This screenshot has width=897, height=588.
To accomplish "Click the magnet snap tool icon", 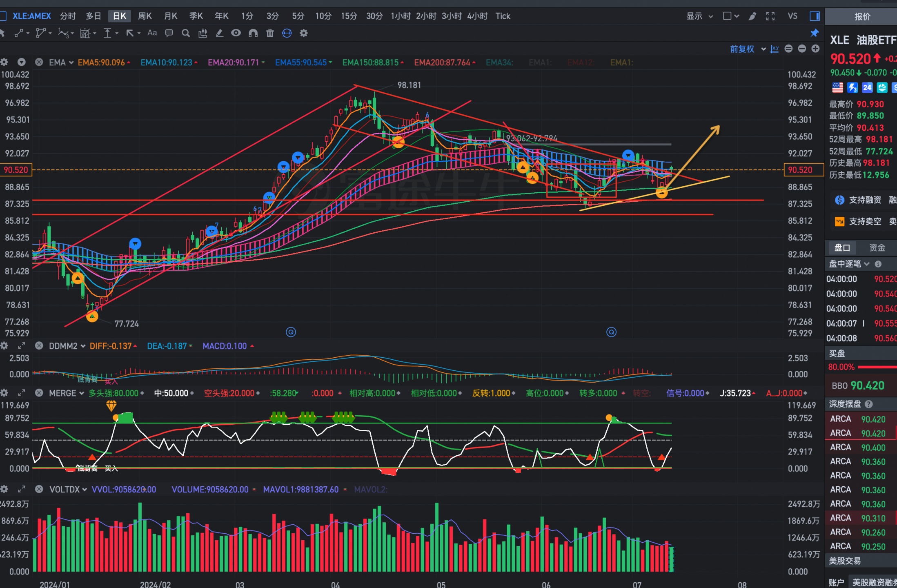I will 253,33.
